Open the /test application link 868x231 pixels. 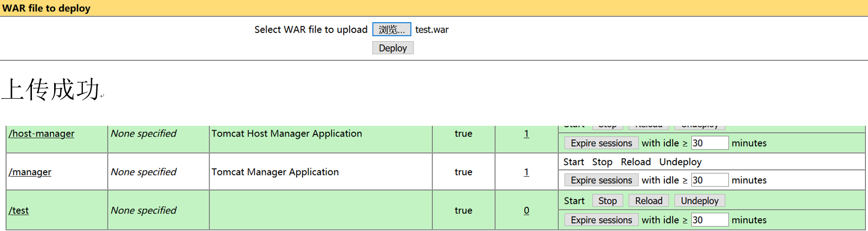click(19, 210)
